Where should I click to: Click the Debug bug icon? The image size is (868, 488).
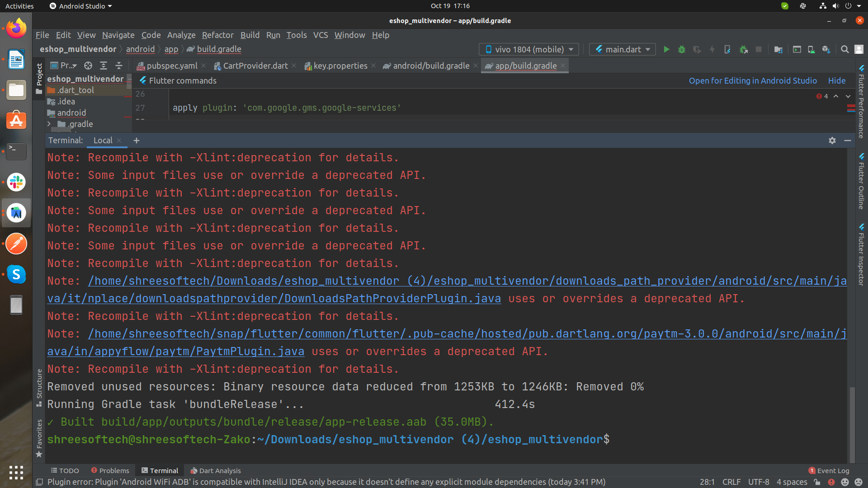click(x=682, y=49)
